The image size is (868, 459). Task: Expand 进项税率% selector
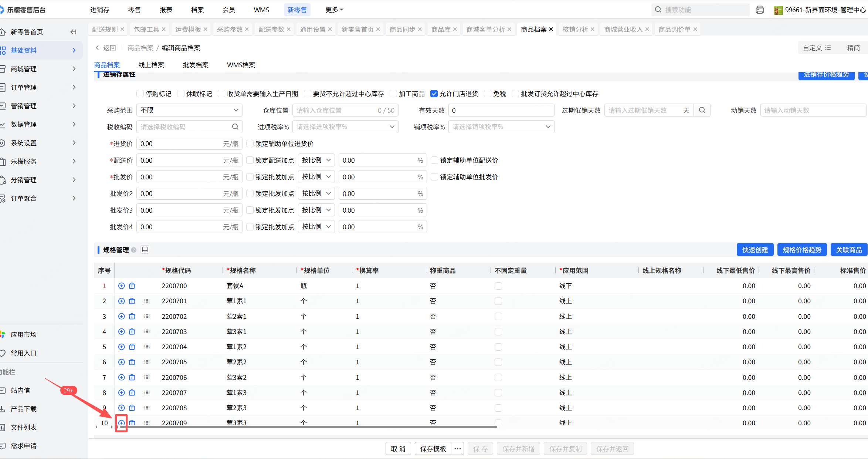(x=345, y=127)
